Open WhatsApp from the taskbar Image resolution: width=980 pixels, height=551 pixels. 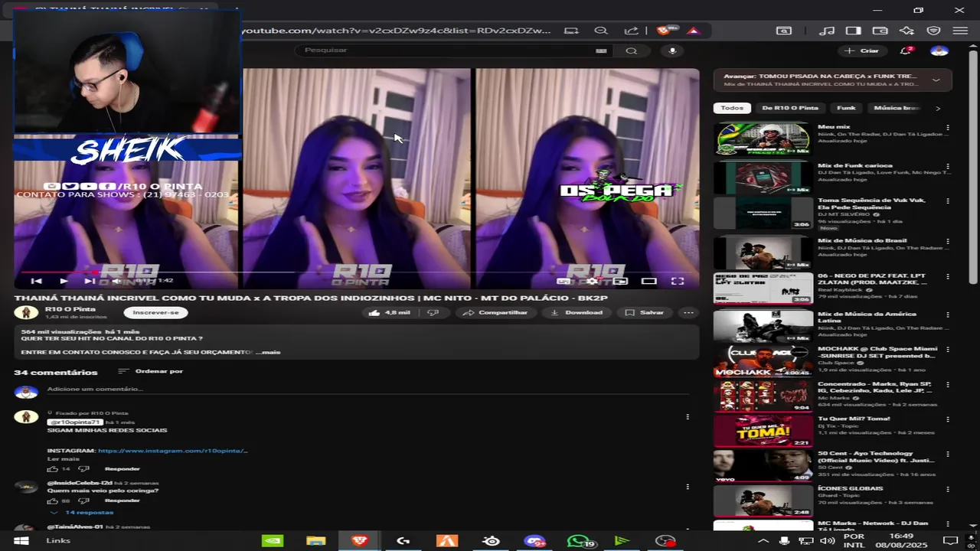click(578, 541)
